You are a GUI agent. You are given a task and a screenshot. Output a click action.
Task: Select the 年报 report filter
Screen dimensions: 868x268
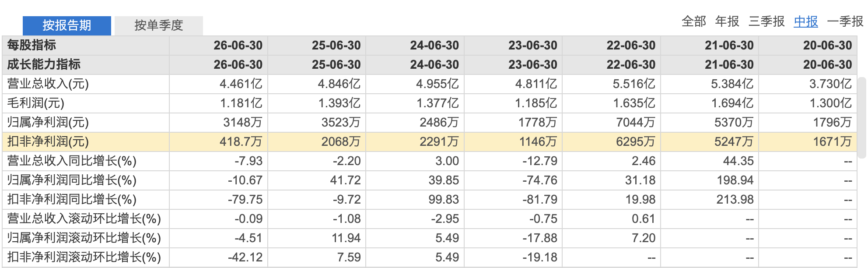coord(727,21)
